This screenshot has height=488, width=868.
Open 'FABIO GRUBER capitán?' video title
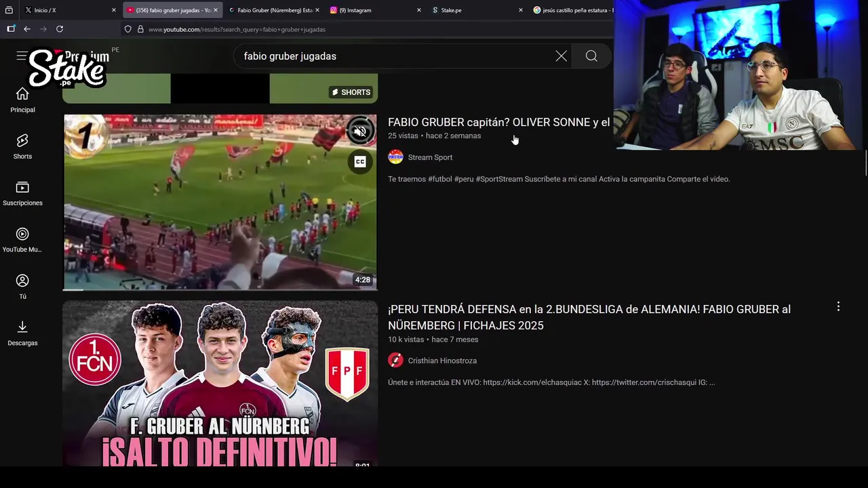coord(498,122)
